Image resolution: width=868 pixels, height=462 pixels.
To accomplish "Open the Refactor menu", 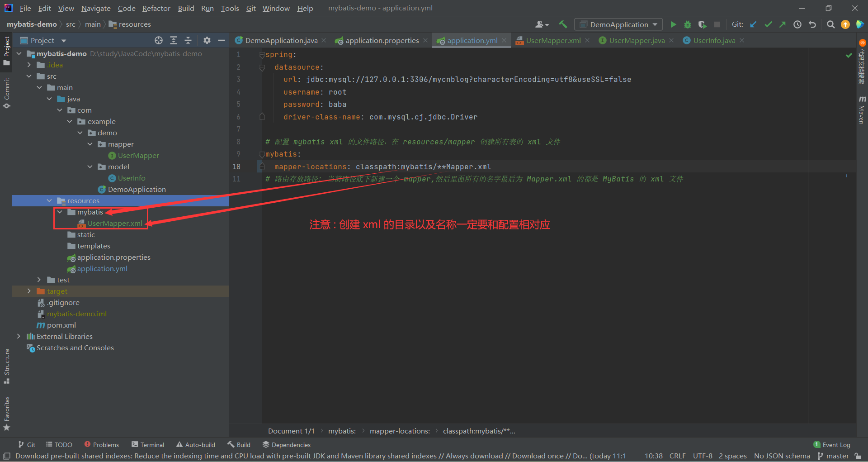I will point(156,8).
